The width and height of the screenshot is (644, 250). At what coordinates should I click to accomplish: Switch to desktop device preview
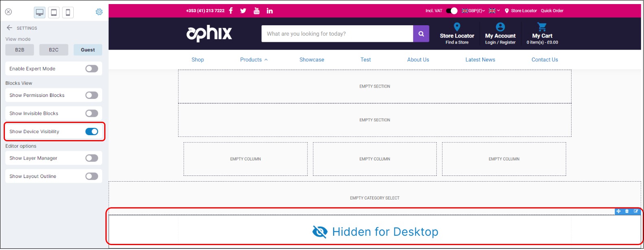(40, 13)
